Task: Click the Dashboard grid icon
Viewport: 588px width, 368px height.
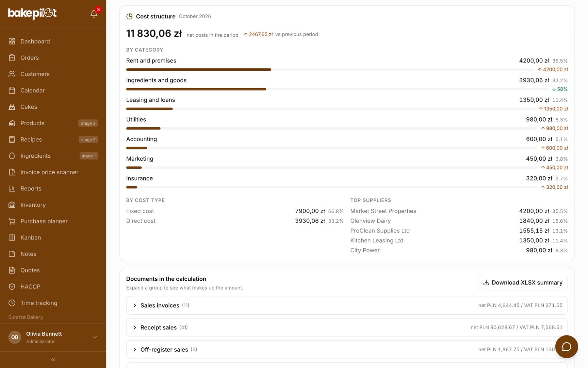Action: point(12,41)
